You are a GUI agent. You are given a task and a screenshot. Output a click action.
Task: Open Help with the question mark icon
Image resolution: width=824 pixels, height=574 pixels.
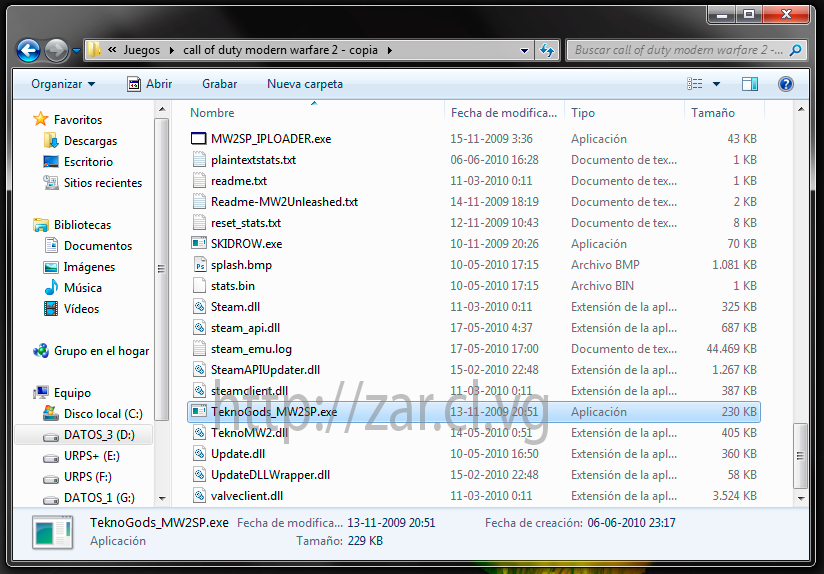pyautogui.click(x=786, y=84)
